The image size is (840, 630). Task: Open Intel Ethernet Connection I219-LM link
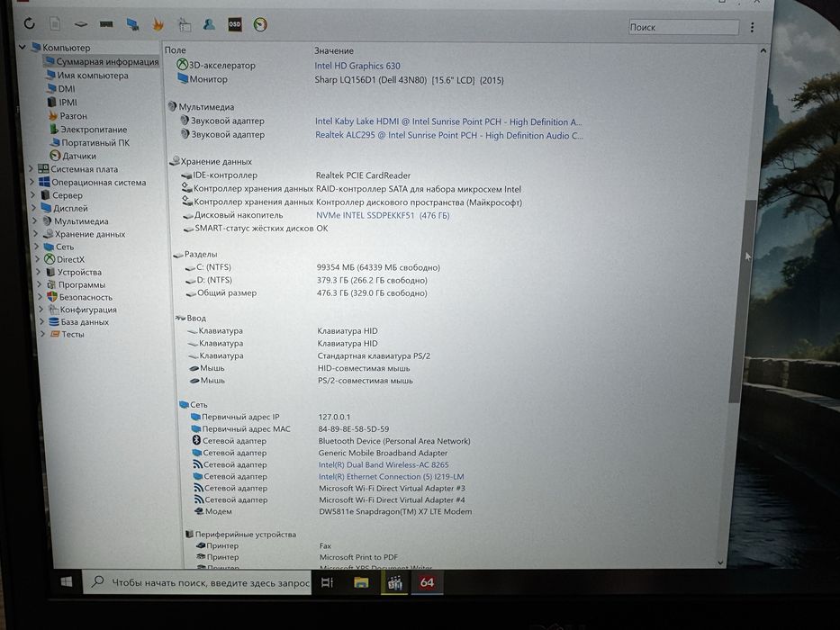click(391, 477)
